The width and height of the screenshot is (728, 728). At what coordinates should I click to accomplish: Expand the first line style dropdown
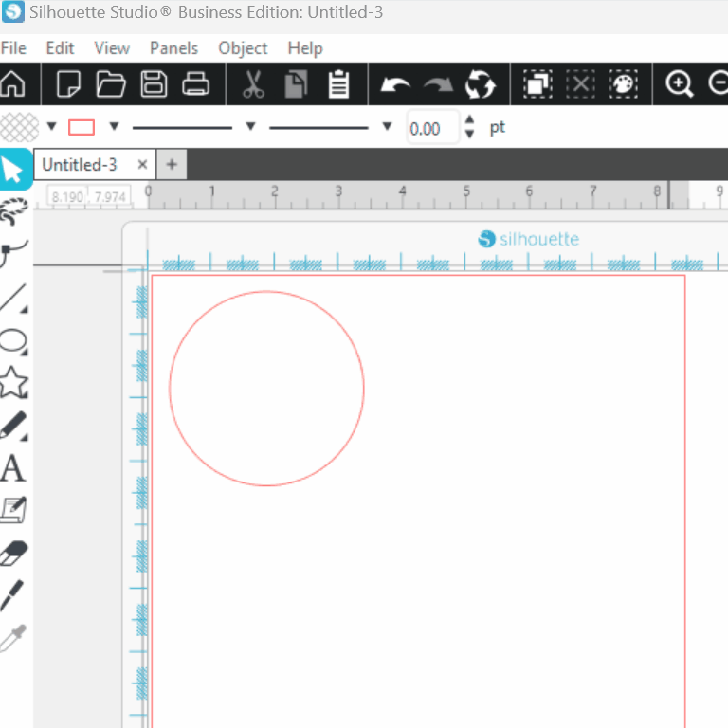coord(250,126)
